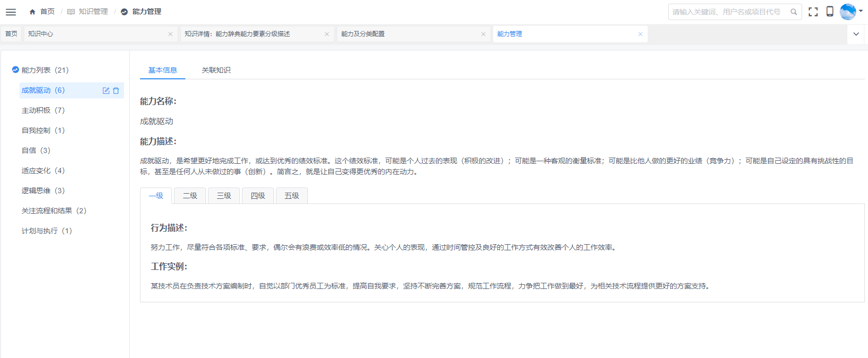Focus the keyword search input field

pyautogui.click(x=726, y=12)
